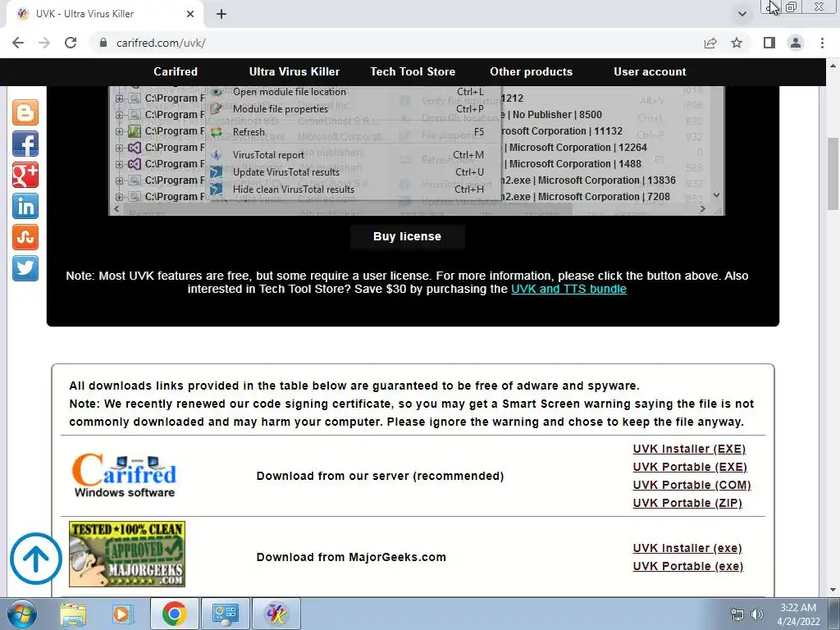Click the Google Plus share icon
Image resolution: width=840 pixels, height=630 pixels.
tap(25, 175)
